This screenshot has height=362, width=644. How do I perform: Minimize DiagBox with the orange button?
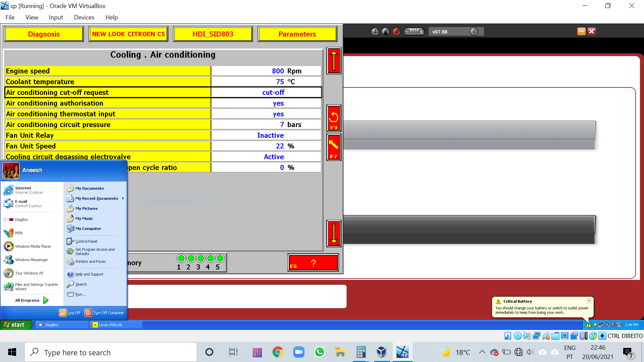[581, 31]
